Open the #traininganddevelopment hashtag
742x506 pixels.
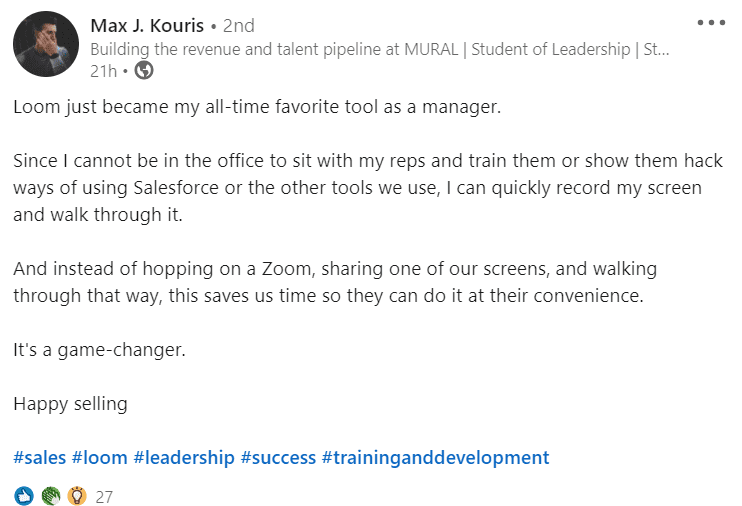coord(435,458)
